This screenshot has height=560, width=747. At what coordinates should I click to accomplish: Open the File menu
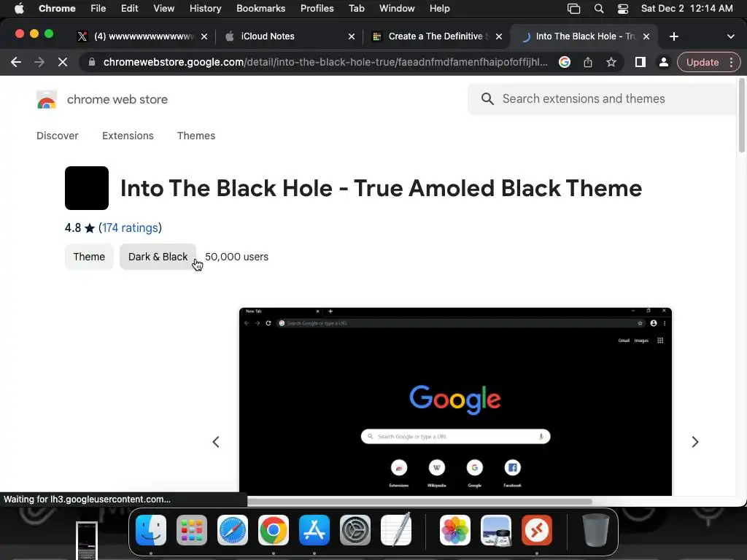pyautogui.click(x=98, y=9)
